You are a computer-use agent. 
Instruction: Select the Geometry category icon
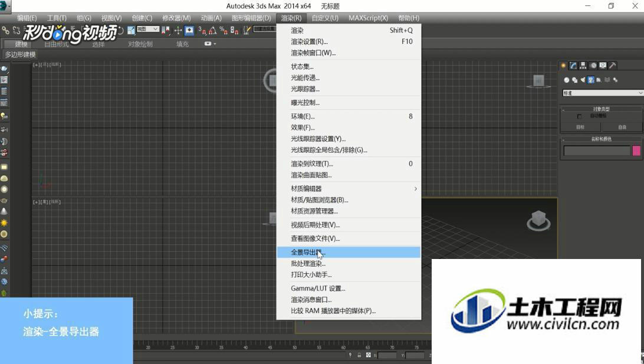pyautogui.click(x=567, y=80)
